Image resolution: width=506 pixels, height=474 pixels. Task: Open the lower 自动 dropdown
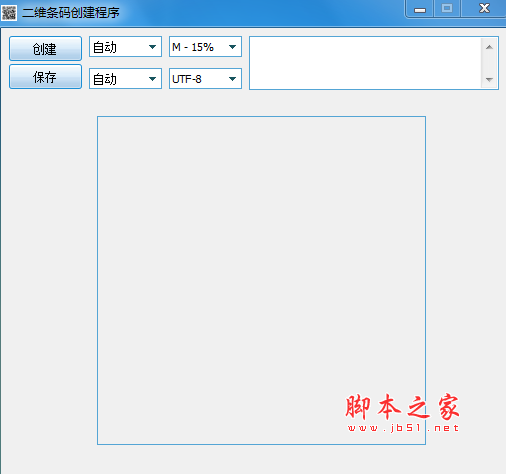(125, 79)
